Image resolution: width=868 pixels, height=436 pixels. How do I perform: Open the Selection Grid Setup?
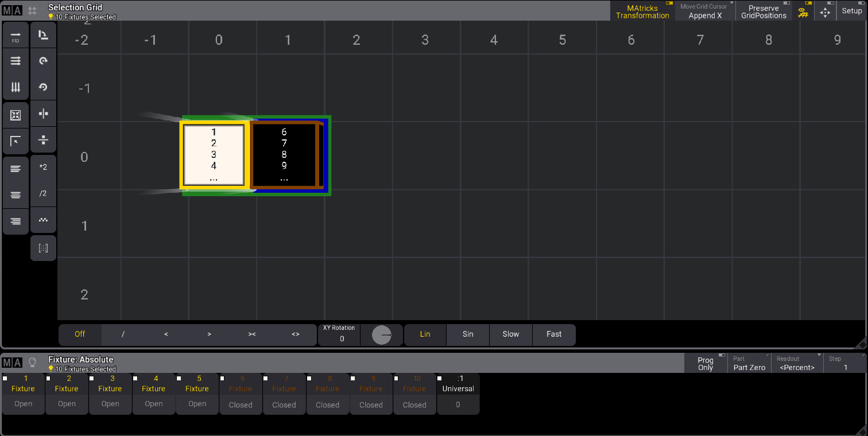pos(851,11)
